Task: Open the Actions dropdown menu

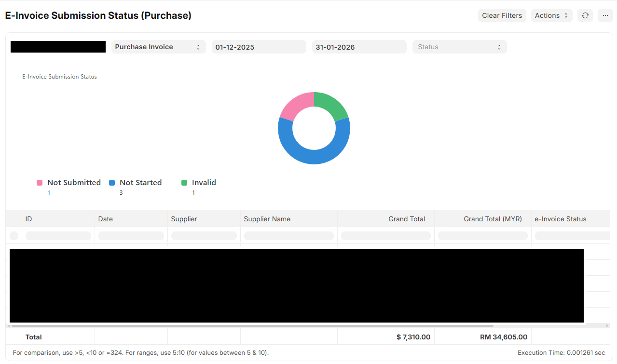Action: point(551,15)
